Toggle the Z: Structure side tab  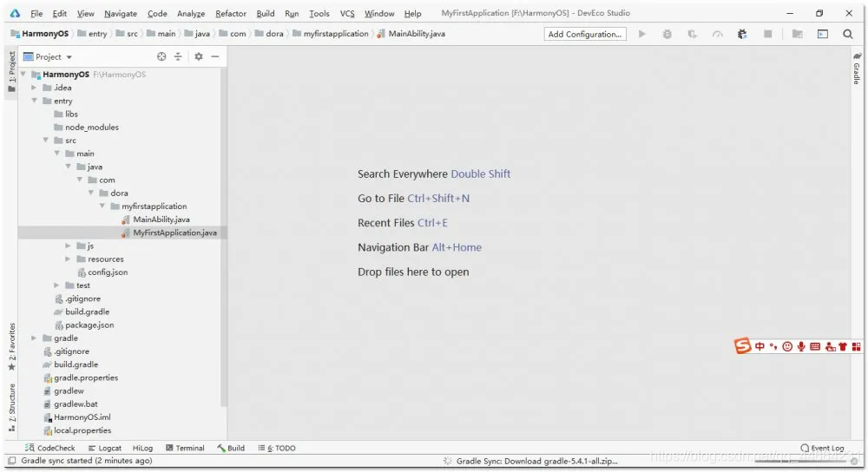click(11, 407)
